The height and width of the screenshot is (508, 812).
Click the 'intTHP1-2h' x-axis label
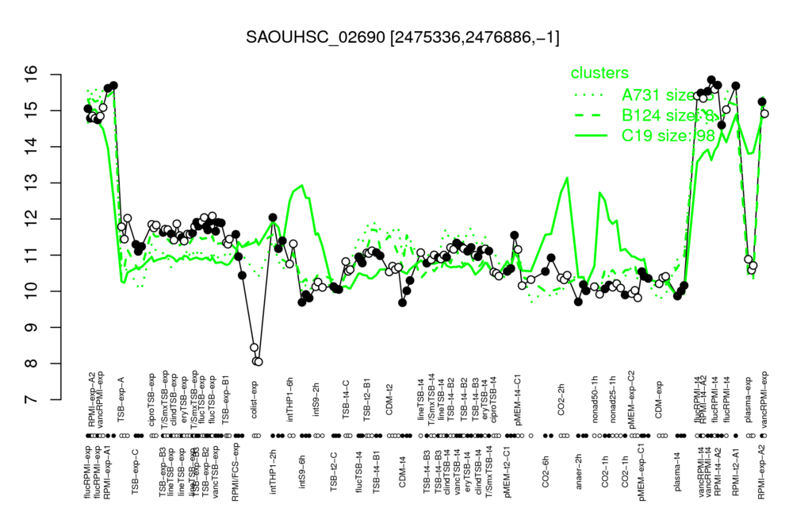274,471
